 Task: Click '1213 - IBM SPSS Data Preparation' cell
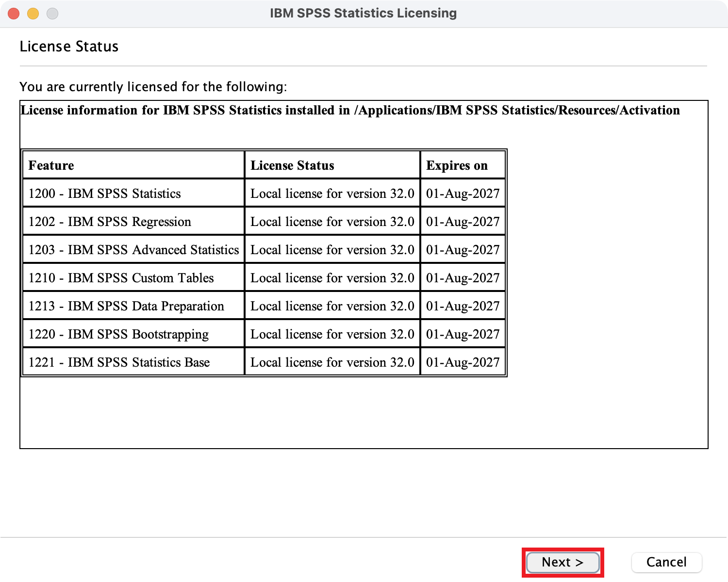[133, 306]
